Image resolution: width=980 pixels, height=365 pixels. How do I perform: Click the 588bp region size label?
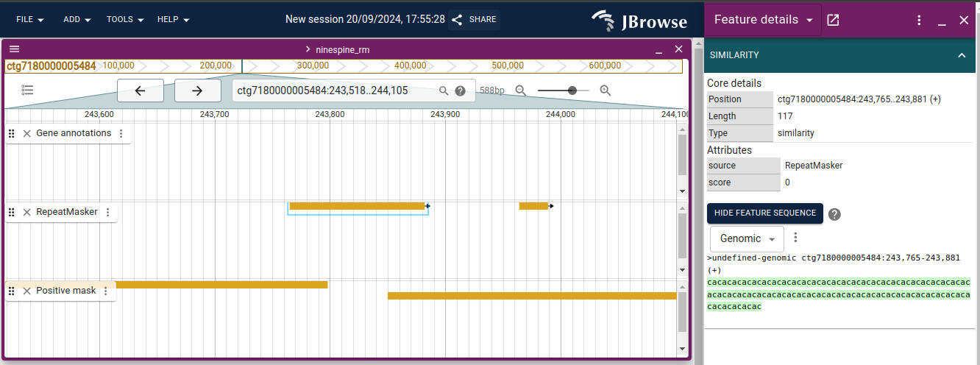click(492, 91)
